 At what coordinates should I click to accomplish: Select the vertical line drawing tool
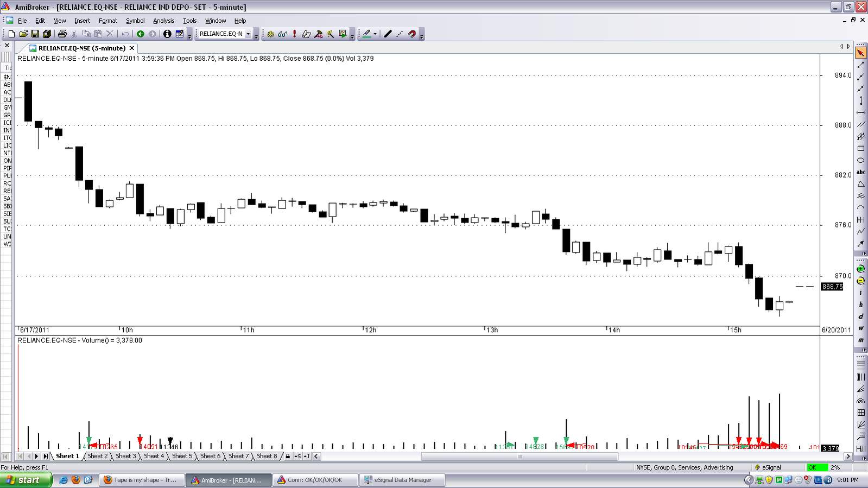pos(861,100)
